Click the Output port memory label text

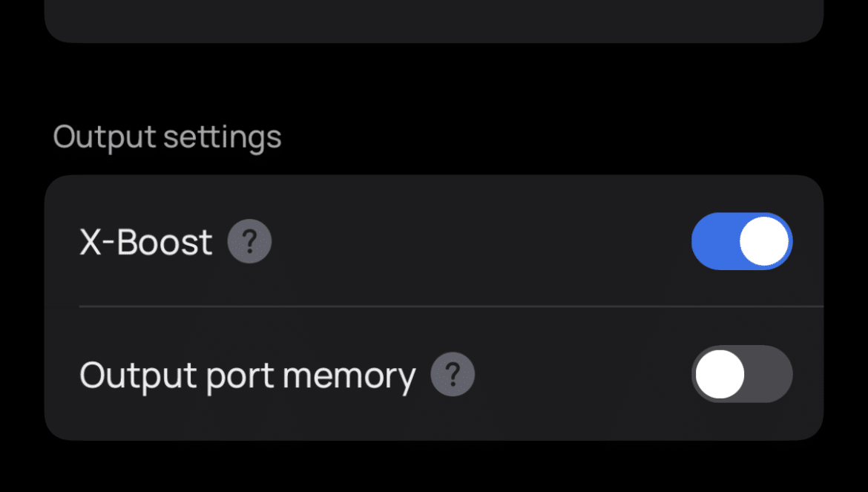(248, 376)
